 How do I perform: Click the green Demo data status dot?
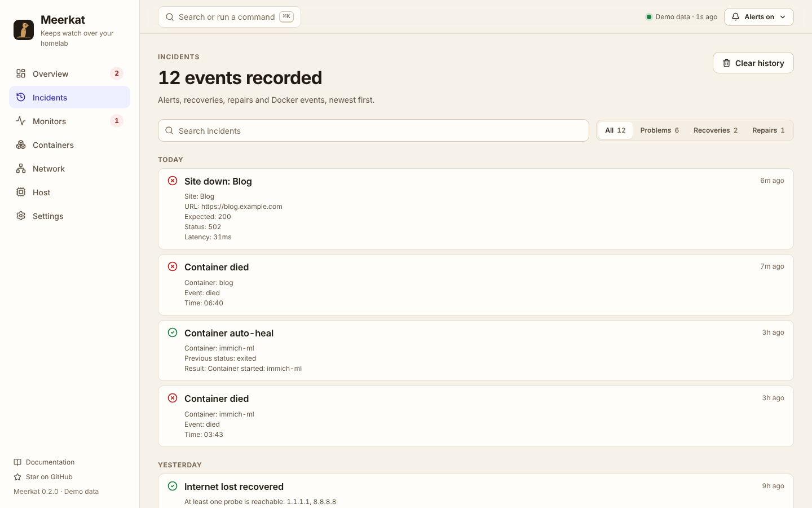click(649, 17)
